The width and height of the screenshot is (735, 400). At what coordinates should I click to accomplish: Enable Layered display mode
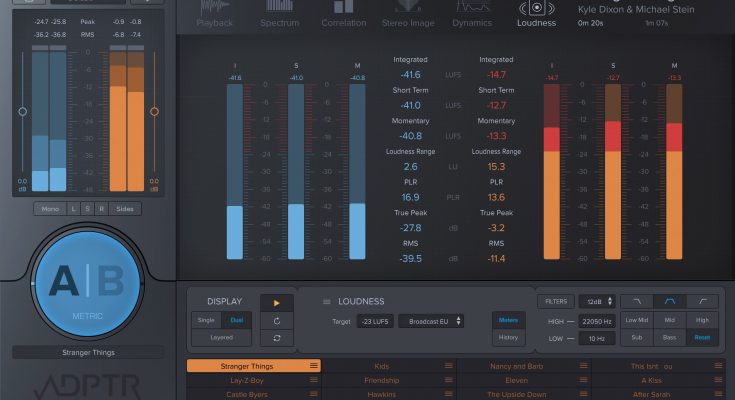pos(219,338)
